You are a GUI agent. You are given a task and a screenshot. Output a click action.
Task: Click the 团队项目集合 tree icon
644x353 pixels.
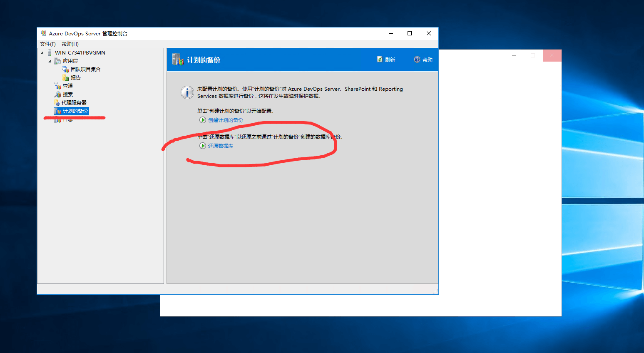pyautogui.click(x=65, y=70)
